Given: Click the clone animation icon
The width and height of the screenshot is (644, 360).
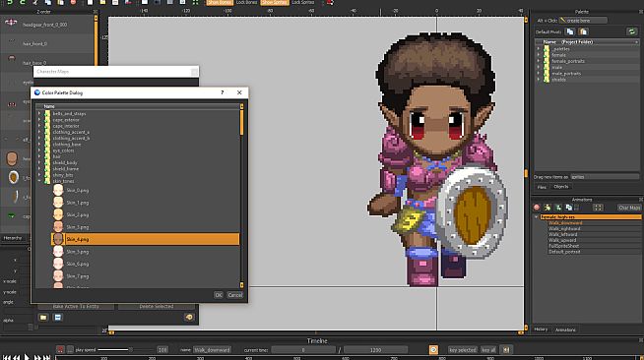Looking at the screenshot, I should 569,208.
